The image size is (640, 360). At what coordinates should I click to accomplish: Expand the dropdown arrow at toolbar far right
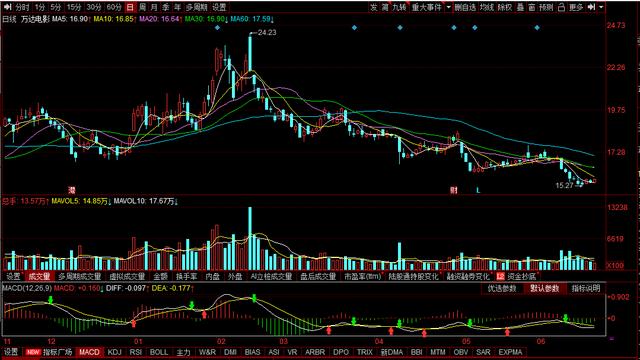tap(601, 7)
